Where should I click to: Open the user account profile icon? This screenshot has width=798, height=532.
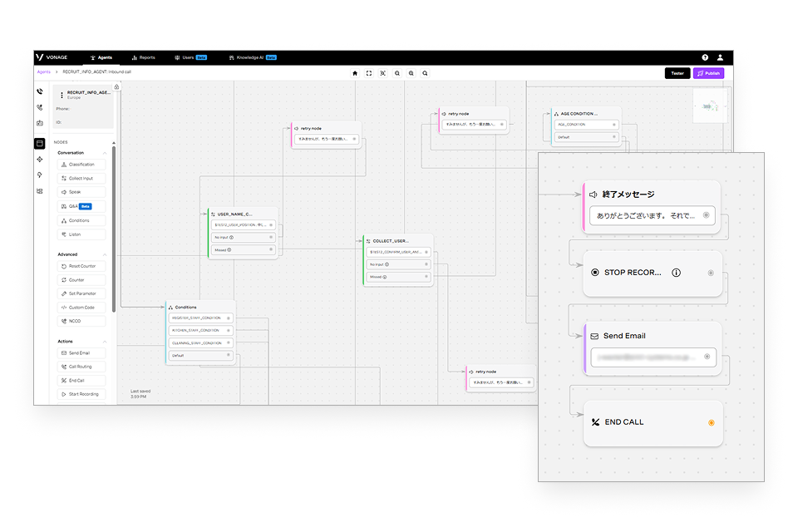tap(720, 57)
